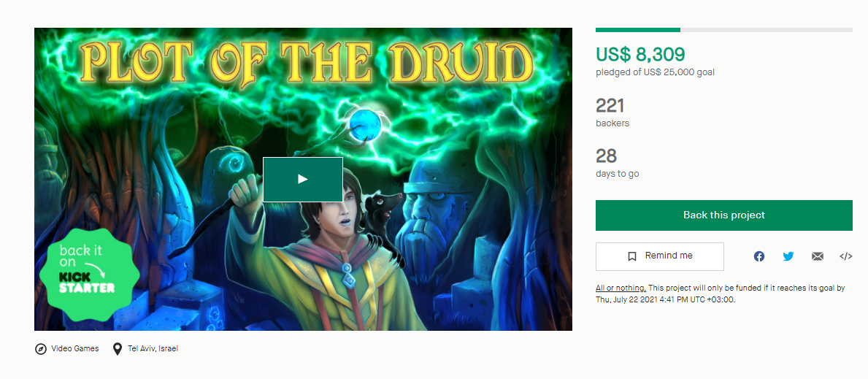Click the back it on Kickstarter badge
The height and width of the screenshot is (379, 868).
coord(88,275)
